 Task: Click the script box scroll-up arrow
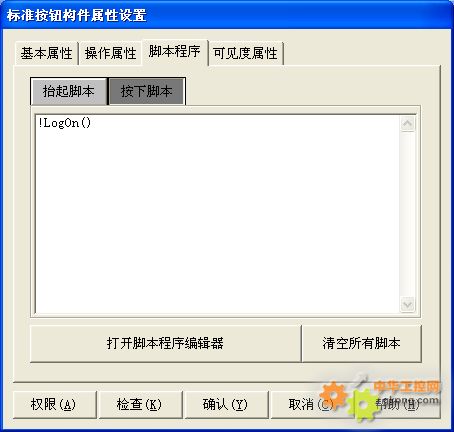tap(407, 124)
